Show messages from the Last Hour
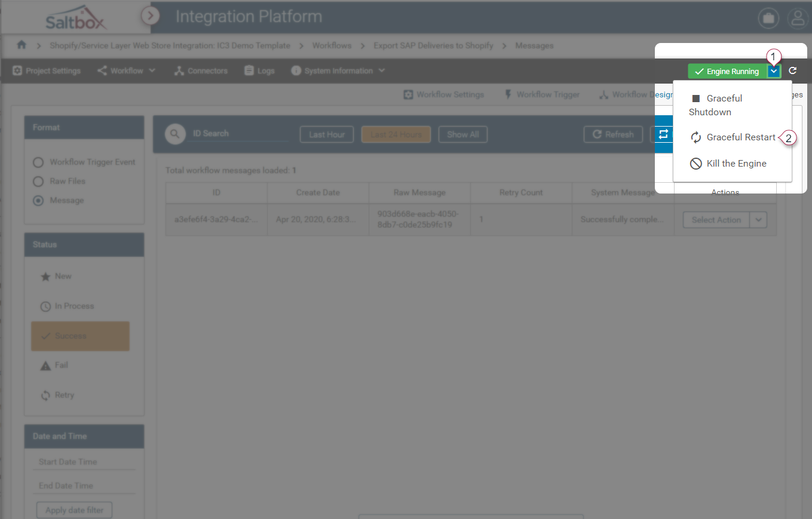This screenshot has height=519, width=812. (327, 134)
